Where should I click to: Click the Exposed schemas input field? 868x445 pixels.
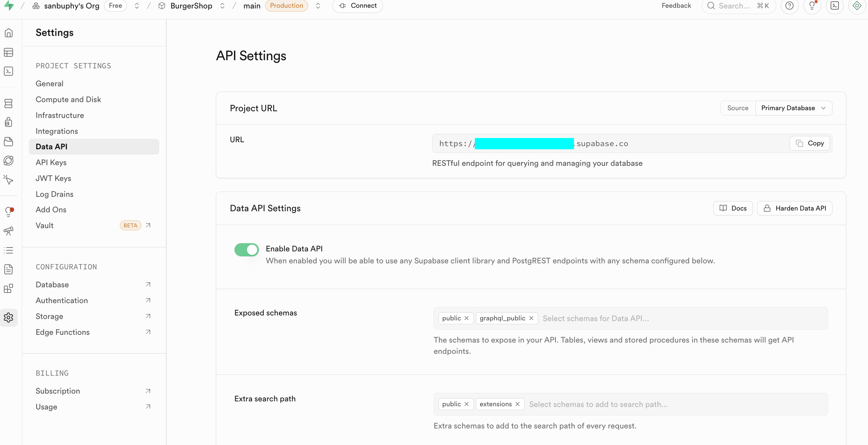[668, 318]
